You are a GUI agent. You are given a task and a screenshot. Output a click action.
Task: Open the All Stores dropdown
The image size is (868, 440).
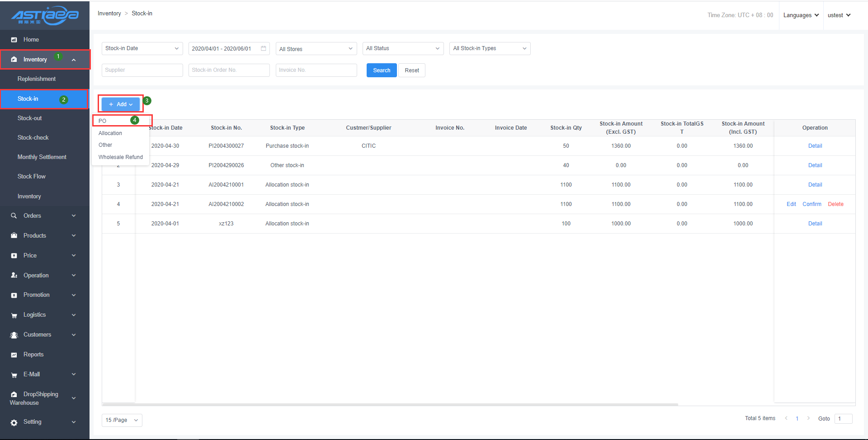[x=316, y=49]
